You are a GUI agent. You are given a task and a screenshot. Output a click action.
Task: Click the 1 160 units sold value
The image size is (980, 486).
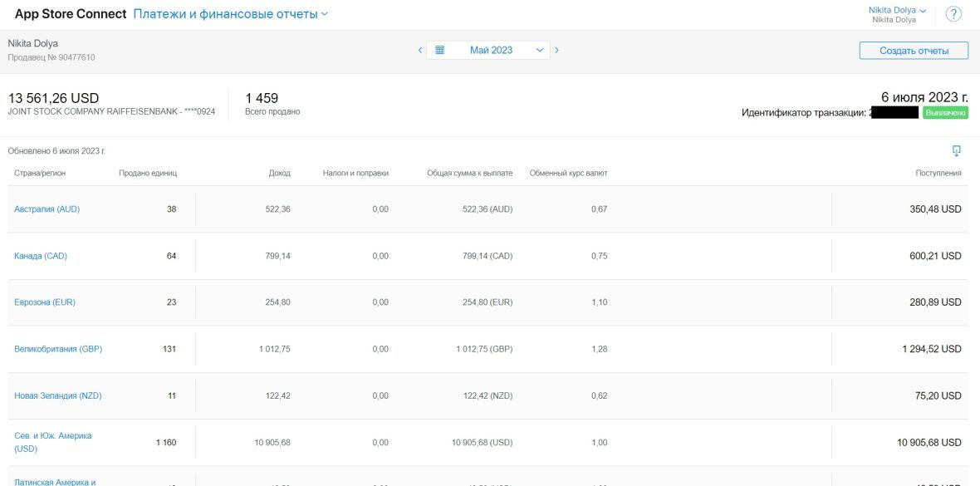166,442
